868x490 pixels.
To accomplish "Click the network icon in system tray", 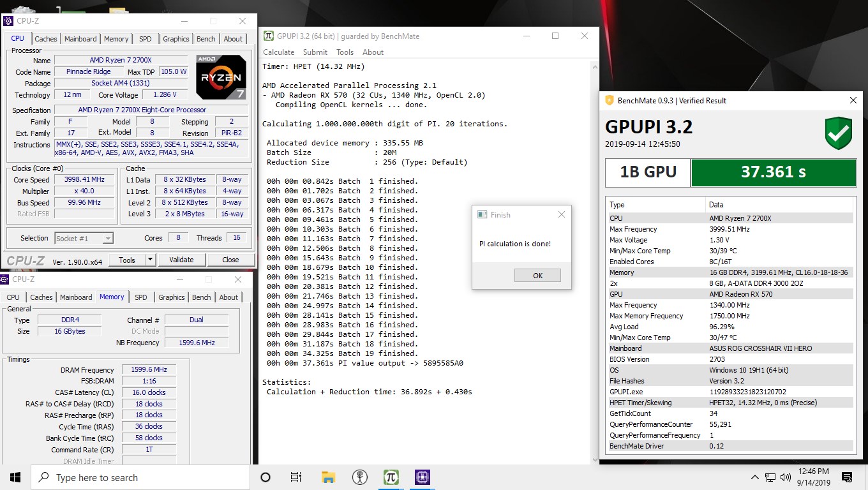I will 770,477.
